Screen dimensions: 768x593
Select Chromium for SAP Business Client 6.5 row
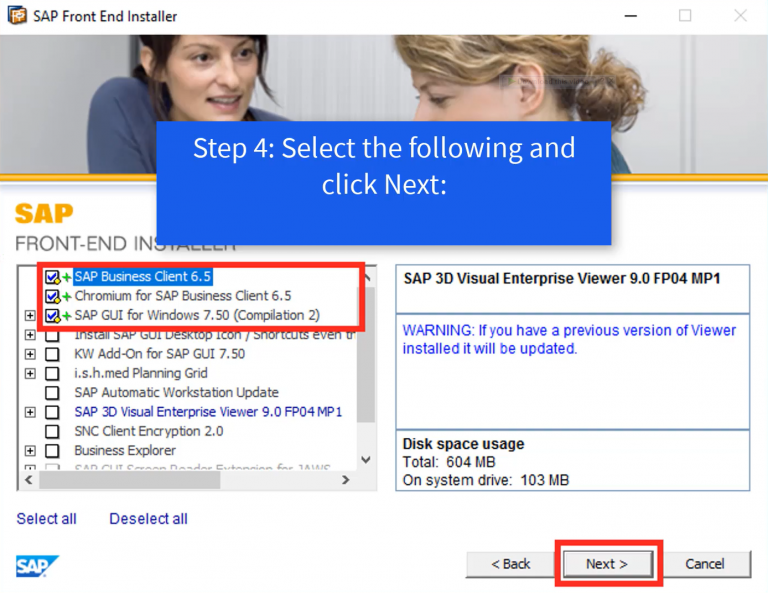click(183, 296)
